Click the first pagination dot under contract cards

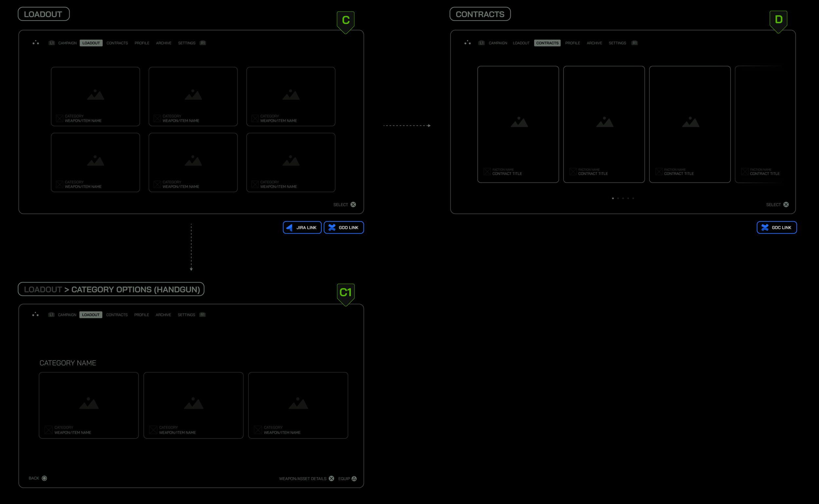(x=613, y=198)
